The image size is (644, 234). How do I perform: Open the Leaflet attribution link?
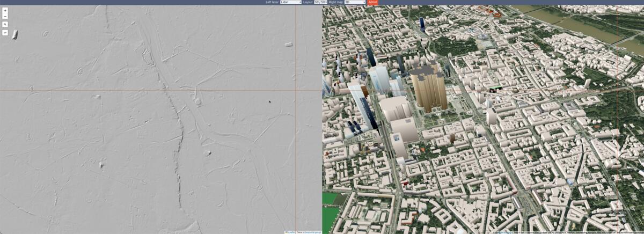291,232
